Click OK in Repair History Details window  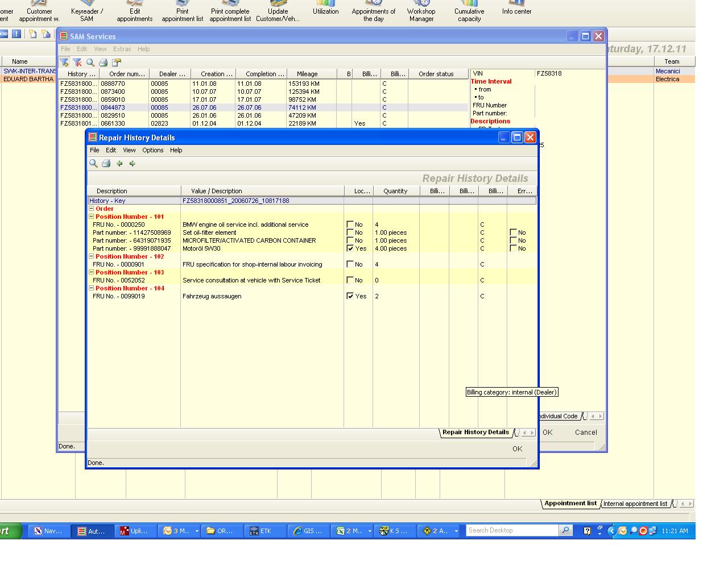(x=516, y=449)
